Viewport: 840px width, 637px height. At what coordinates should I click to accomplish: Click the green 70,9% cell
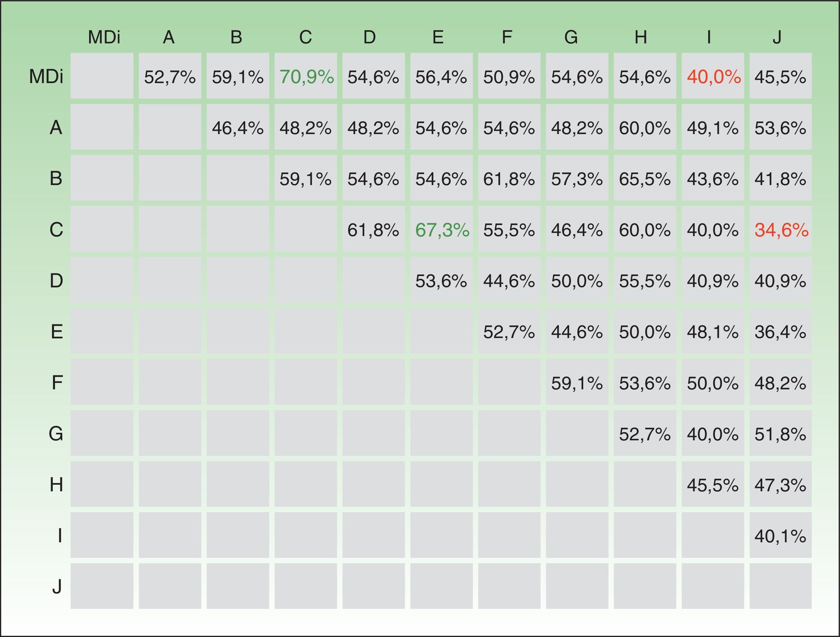pyautogui.click(x=306, y=77)
